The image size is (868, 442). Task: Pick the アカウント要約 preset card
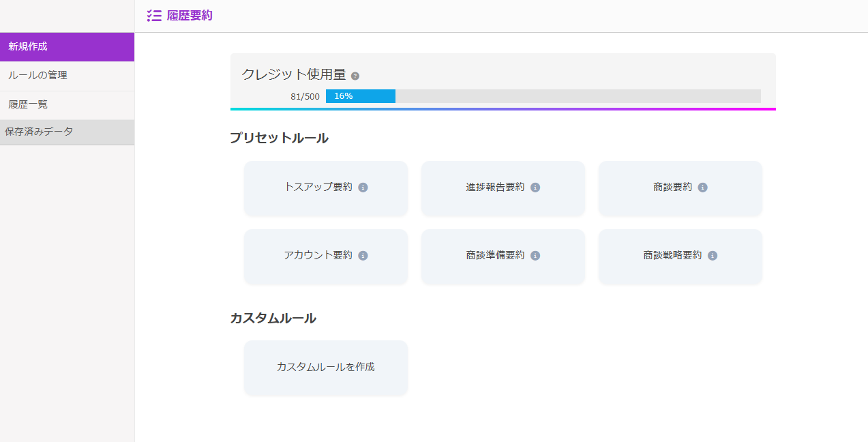coord(318,256)
